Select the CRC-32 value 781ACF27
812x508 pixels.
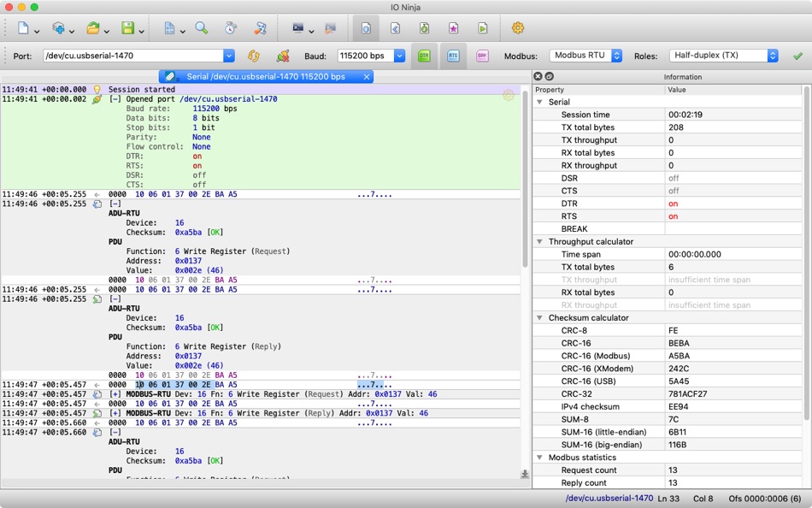[688, 394]
